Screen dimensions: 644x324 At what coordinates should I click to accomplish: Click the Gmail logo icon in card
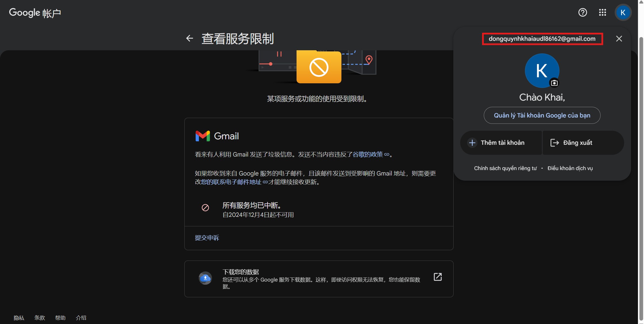pyautogui.click(x=202, y=136)
